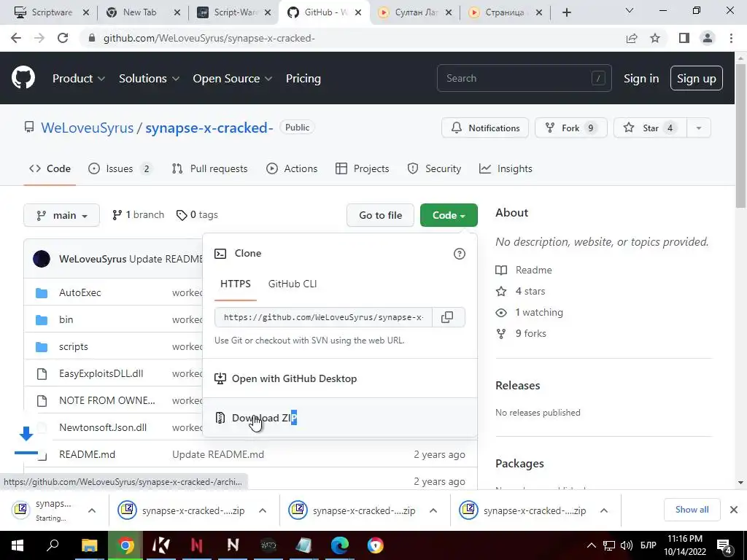Open File Explorer from taskbar

[90, 545]
